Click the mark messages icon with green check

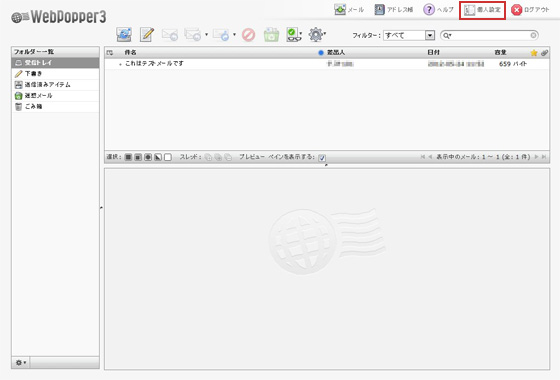point(293,35)
